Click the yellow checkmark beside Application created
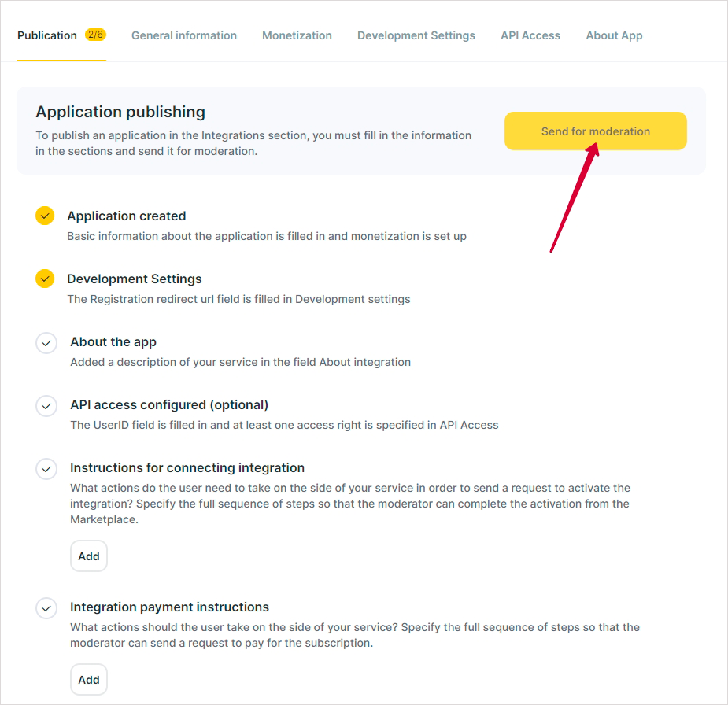 (x=45, y=216)
